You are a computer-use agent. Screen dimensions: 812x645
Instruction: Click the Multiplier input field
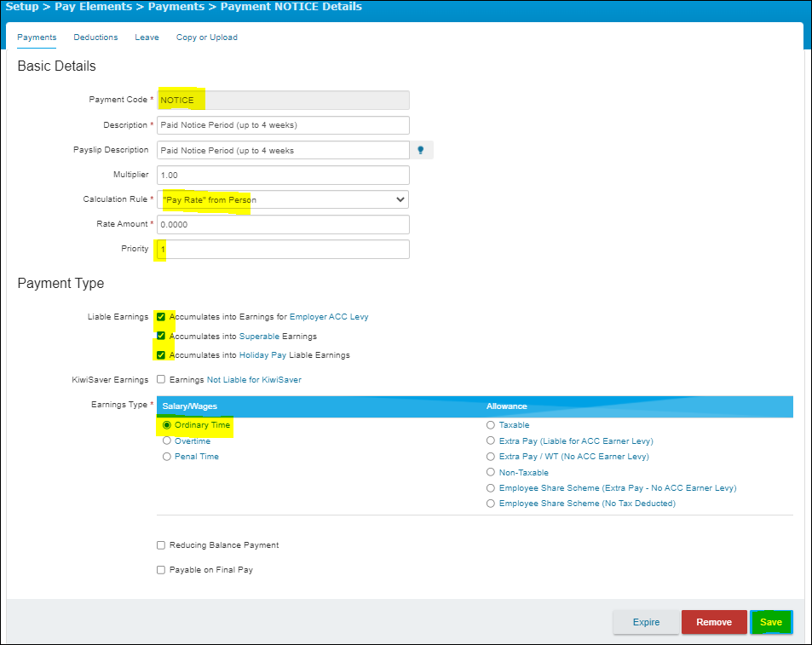point(283,175)
